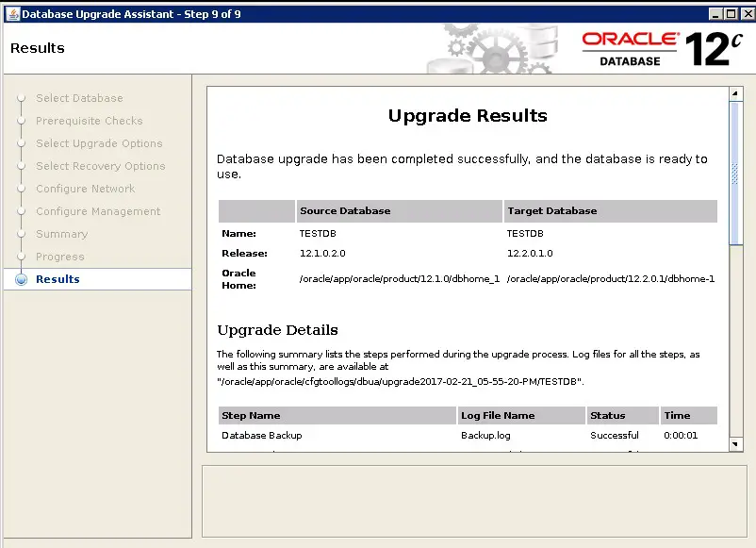Image resolution: width=756 pixels, height=548 pixels.
Task: Open Prerequisite Checks step
Action: [90, 121]
